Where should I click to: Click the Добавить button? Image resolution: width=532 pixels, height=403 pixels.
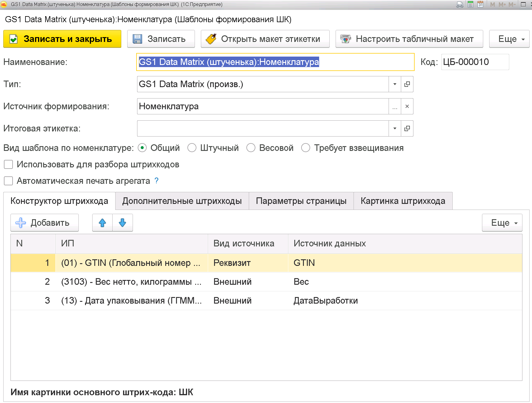(45, 223)
